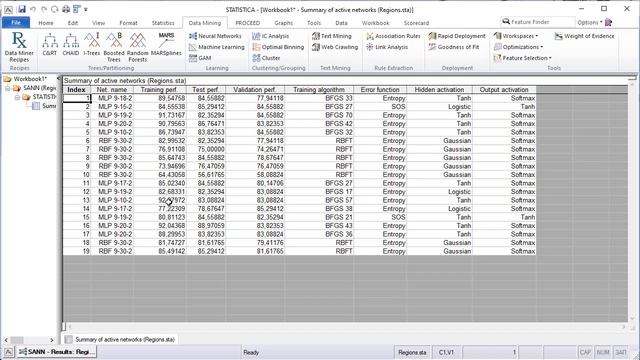
Task: Click BFGS 70 training algorithm cell
Action: pos(319,115)
